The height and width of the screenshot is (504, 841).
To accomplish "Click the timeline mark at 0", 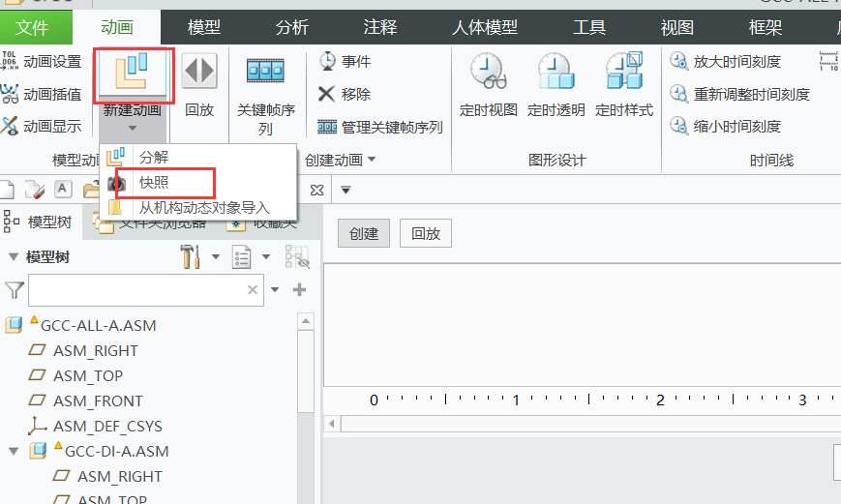I will (374, 400).
